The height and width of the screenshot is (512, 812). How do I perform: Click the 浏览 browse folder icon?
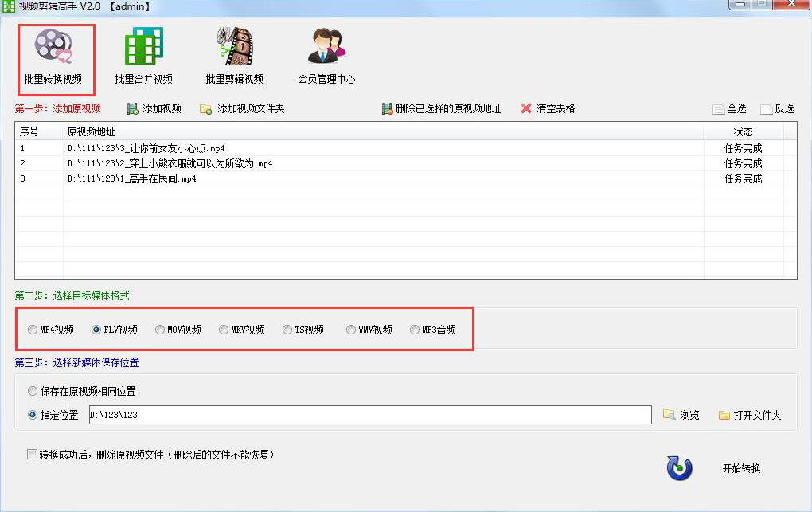pyautogui.click(x=669, y=415)
